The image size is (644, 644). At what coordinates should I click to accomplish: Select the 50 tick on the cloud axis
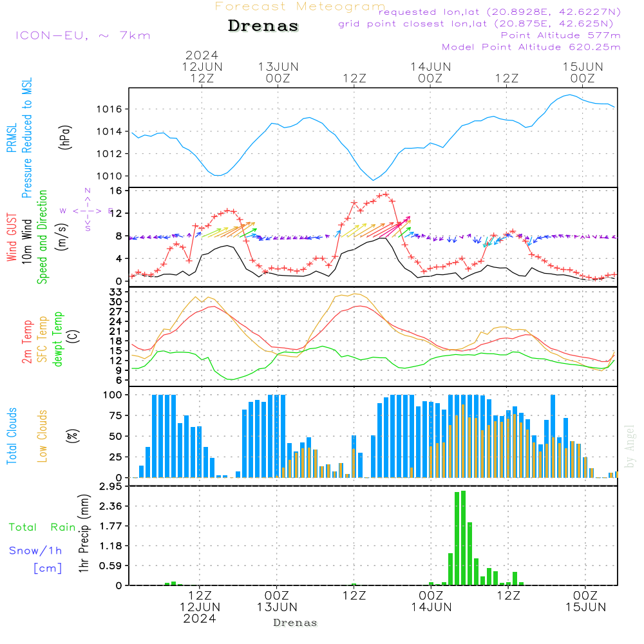(x=116, y=437)
